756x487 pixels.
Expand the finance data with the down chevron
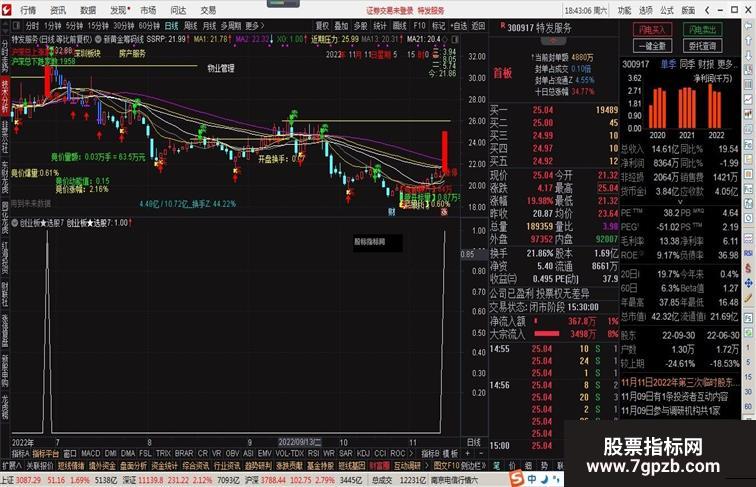680,203
